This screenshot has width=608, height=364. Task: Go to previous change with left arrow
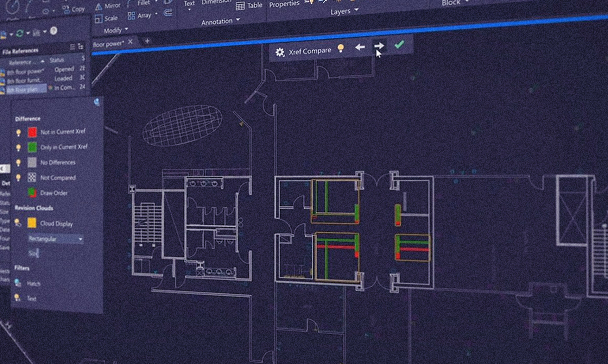(359, 47)
